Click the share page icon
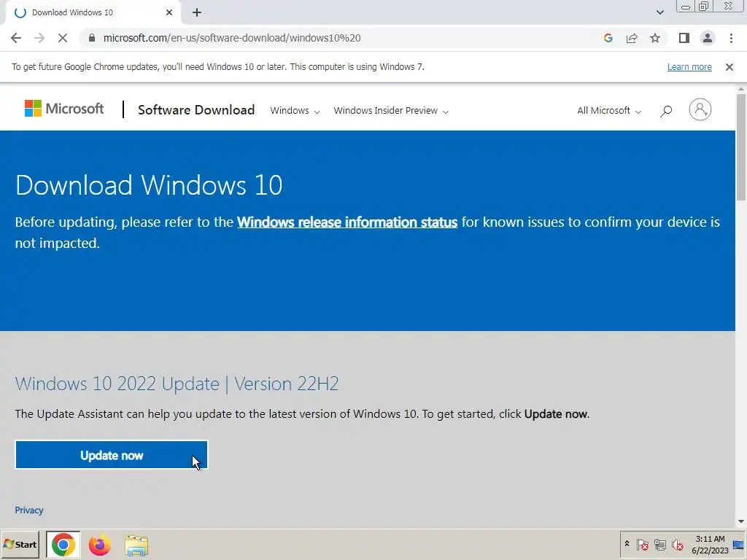The width and height of the screenshot is (747, 560). coord(632,38)
